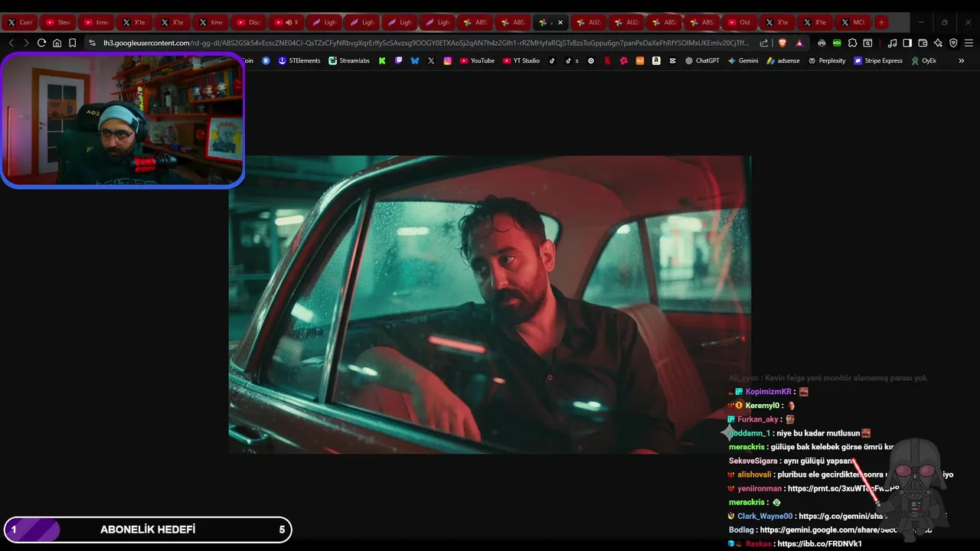The height and width of the screenshot is (551, 980).
Task: Open the adsense bookmark
Action: pyautogui.click(x=783, y=60)
